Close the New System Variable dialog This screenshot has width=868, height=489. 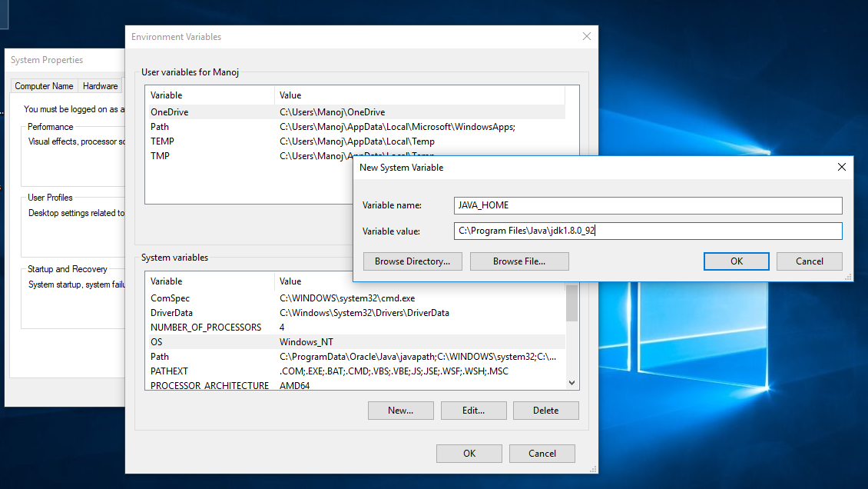[841, 168]
